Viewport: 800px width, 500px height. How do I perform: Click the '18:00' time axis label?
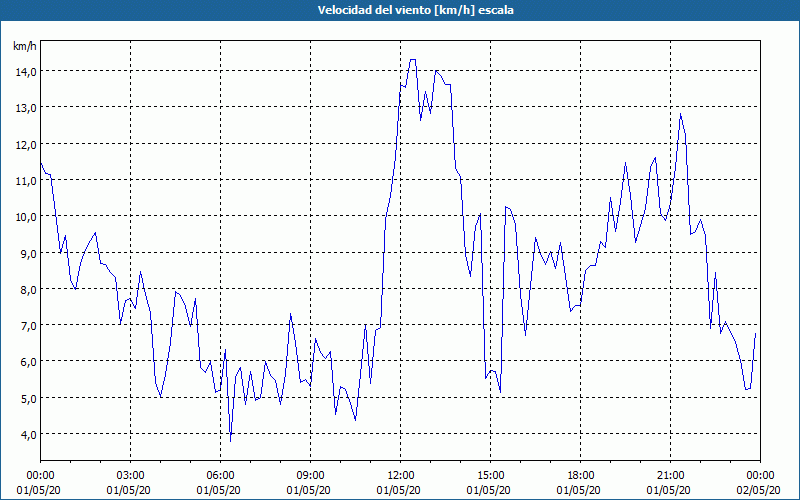pyautogui.click(x=581, y=476)
